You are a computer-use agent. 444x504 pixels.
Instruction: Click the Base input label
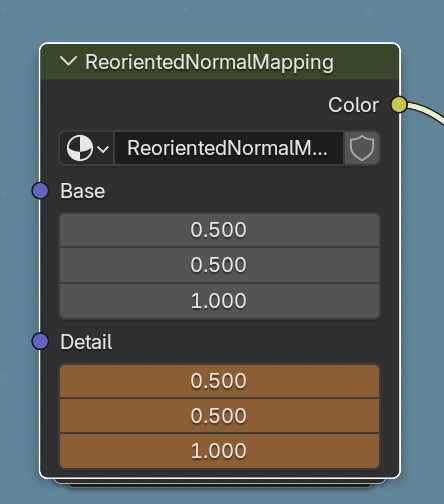point(83,191)
